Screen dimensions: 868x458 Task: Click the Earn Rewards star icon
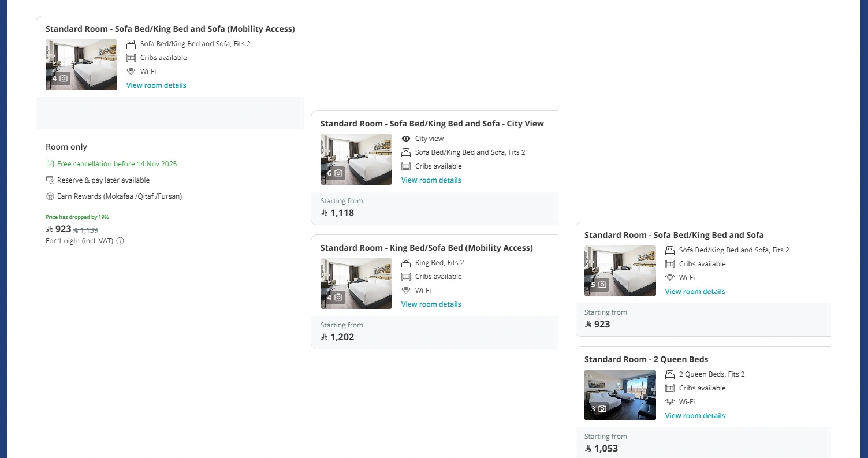click(50, 196)
